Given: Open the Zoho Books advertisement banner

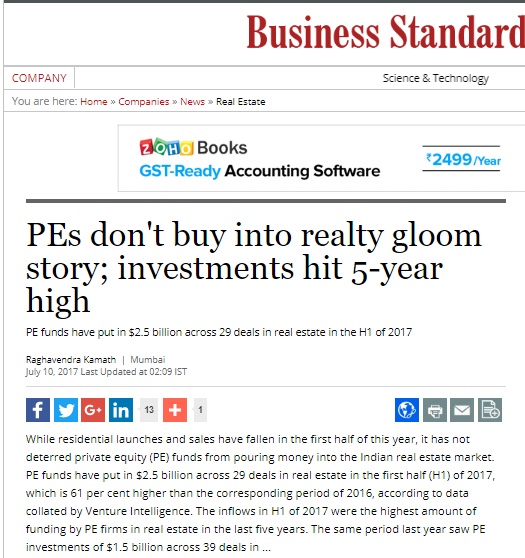Looking at the screenshot, I should pyautogui.click(x=321, y=158).
